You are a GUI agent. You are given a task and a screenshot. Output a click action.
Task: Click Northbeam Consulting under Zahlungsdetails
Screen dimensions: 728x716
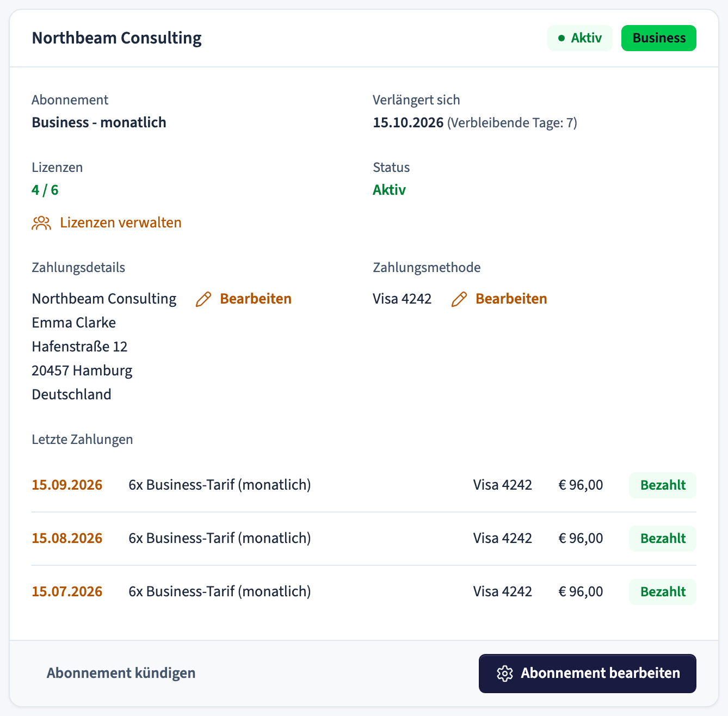[104, 299]
